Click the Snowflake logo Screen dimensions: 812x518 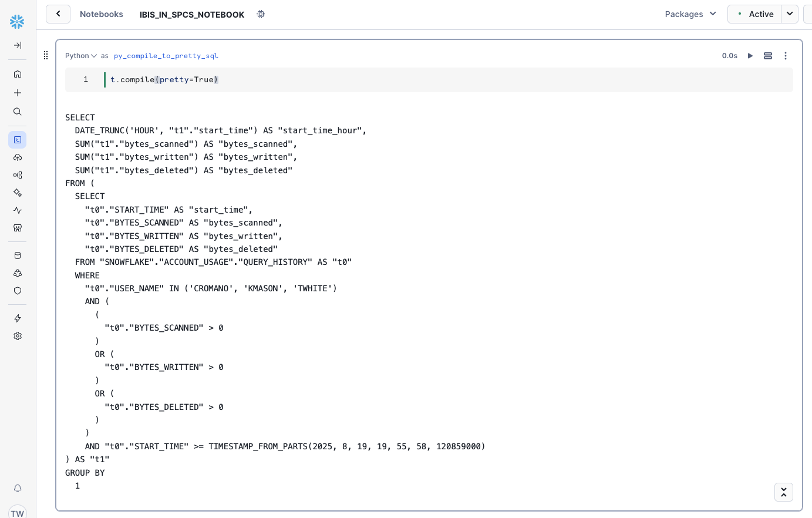[x=17, y=22]
